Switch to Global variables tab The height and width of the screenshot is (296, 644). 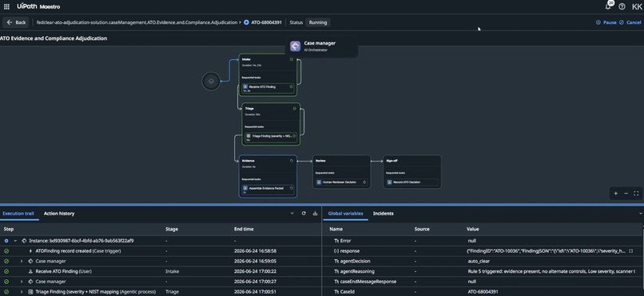(345, 214)
